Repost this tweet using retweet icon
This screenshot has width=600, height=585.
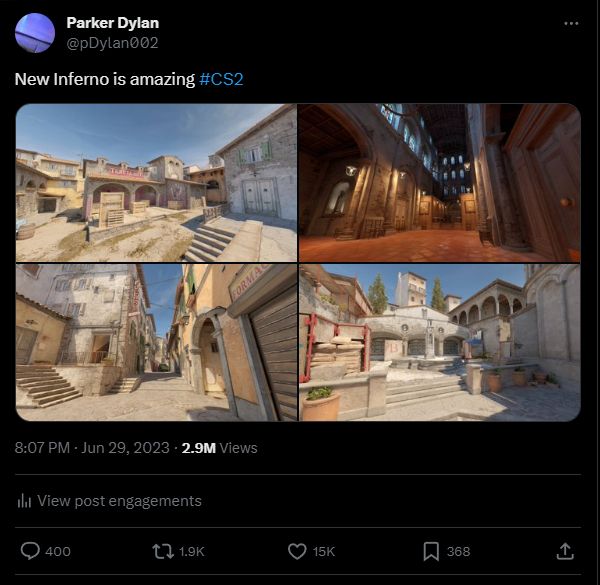(x=163, y=551)
